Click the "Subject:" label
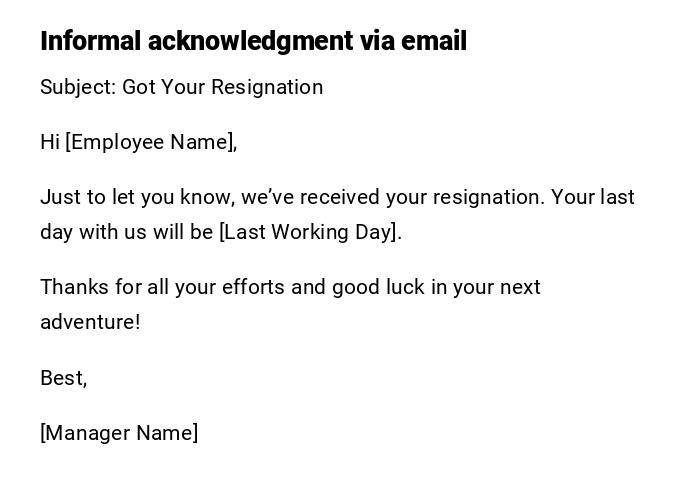 click(78, 87)
